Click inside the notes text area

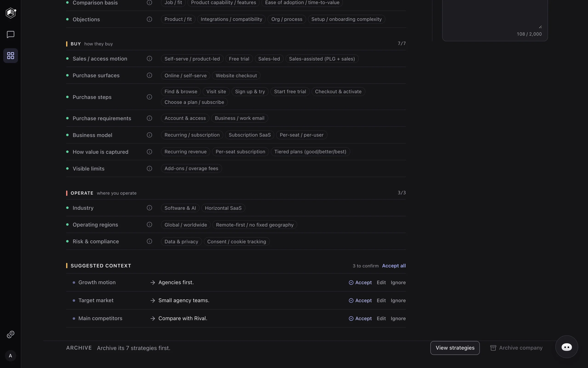point(495,14)
